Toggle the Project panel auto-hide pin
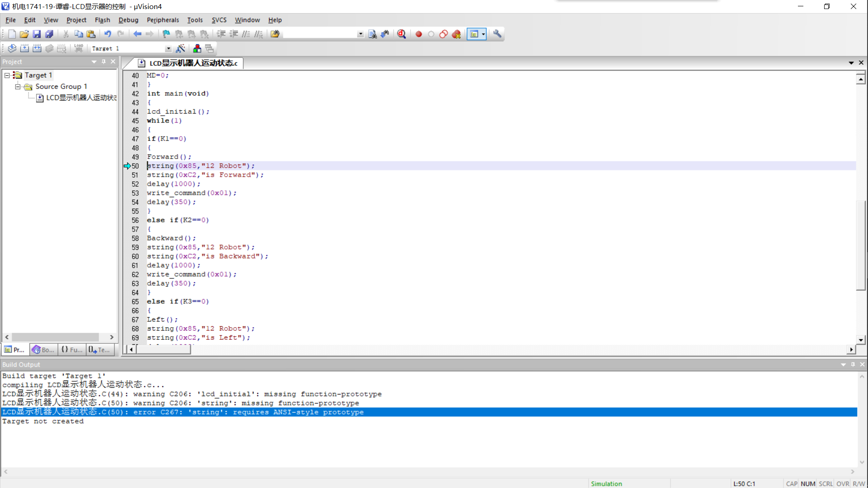The height and width of the screenshot is (488, 868). (104, 61)
